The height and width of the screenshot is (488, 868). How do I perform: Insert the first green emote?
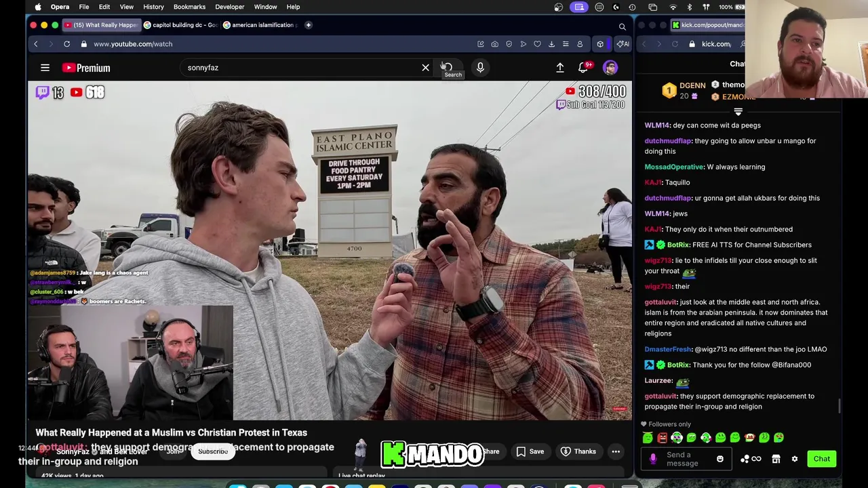(x=648, y=438)
